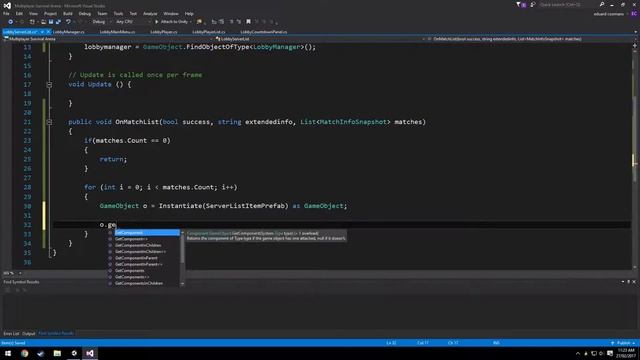This screenshot has width=640, height=360.
Task: Open the Team menu
Action: coord(102,13)
